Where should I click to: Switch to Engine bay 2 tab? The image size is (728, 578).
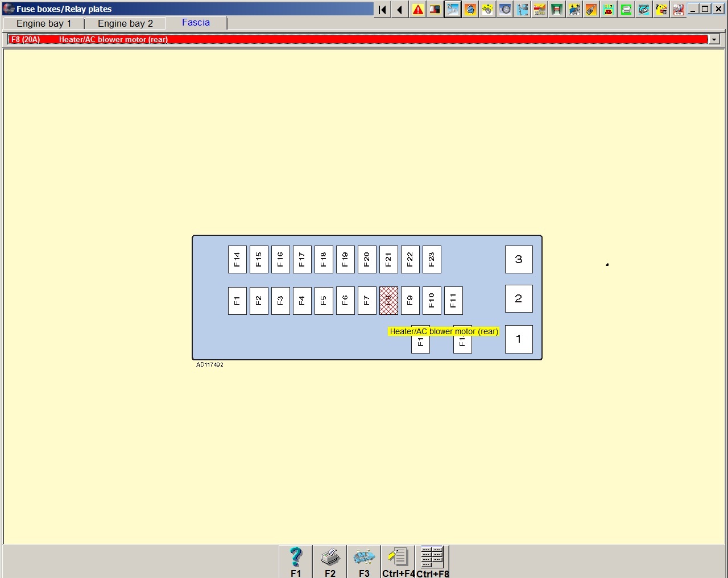pyautogui.click(x=125, y=23)
